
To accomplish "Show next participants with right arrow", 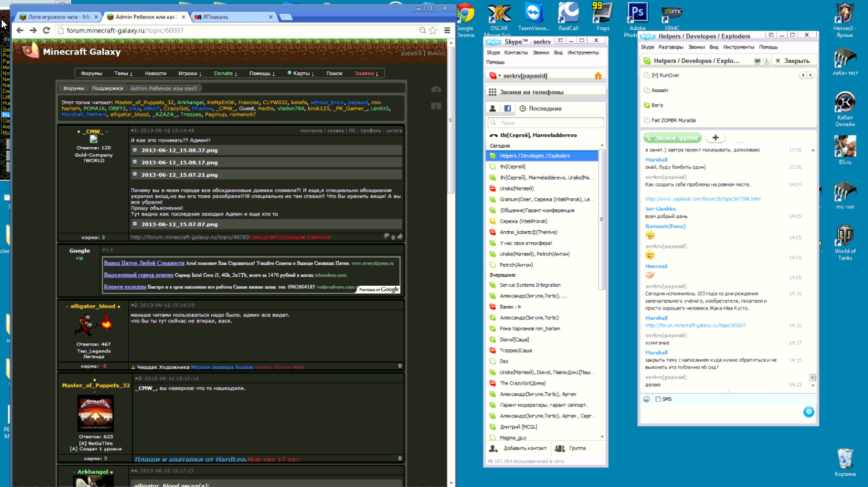I will (x=811, y=75).
